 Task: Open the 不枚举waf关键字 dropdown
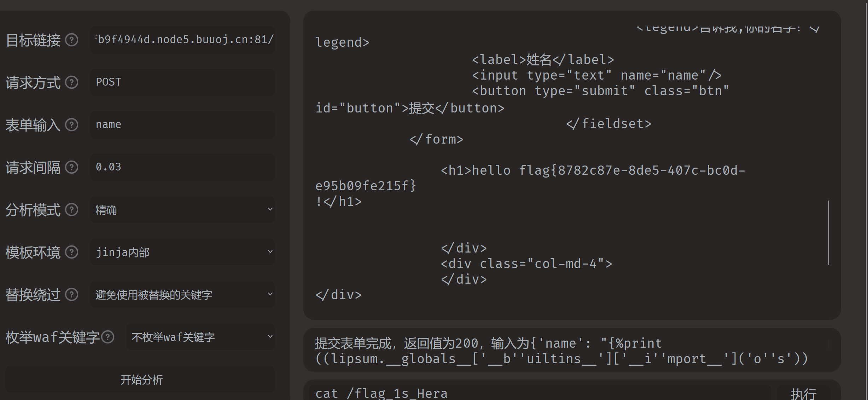(200, 337)
